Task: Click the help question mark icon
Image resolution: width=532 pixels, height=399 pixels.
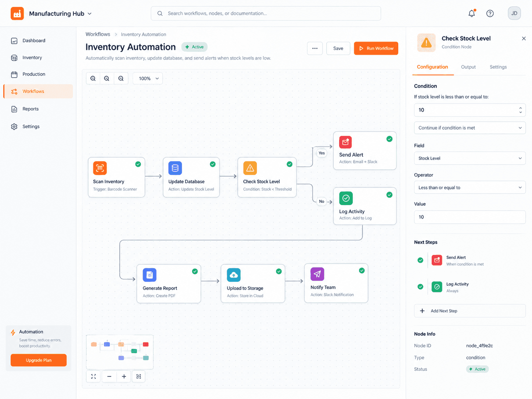Action: click(490, 13)
